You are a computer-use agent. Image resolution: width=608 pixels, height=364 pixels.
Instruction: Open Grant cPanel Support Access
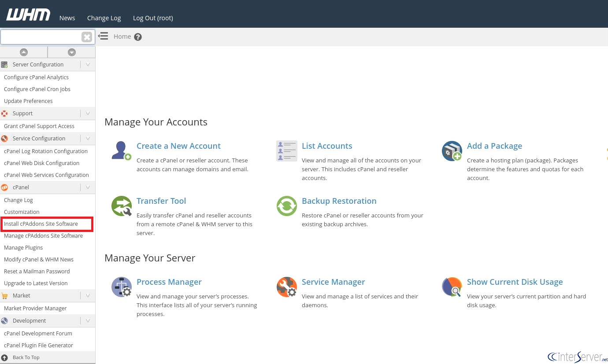point(39,126)
